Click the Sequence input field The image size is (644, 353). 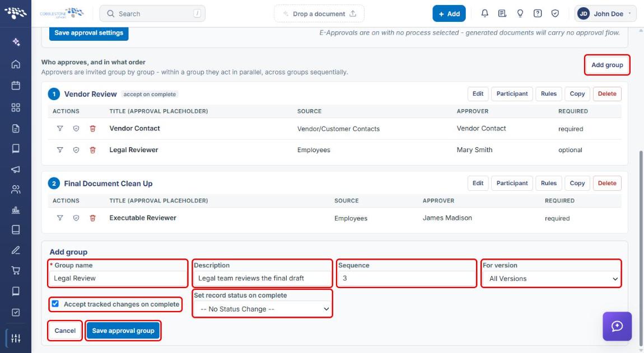[x=407, y=278]
